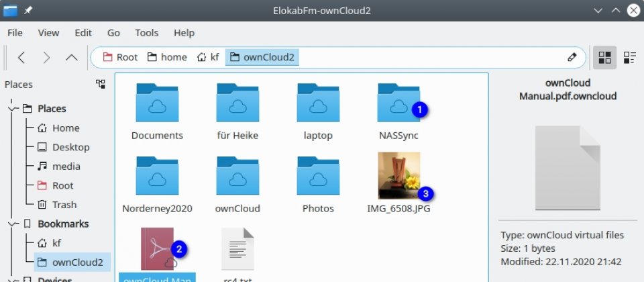644x282 pixels.
Task: Click the tree view icon beside Places header
Action: (x=101, y=85)
